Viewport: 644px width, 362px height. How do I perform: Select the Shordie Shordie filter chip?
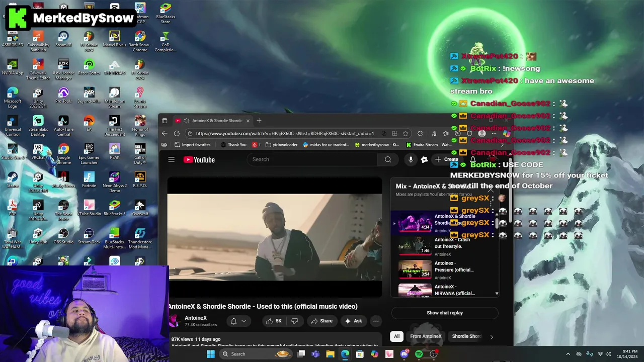pos(466,336)
